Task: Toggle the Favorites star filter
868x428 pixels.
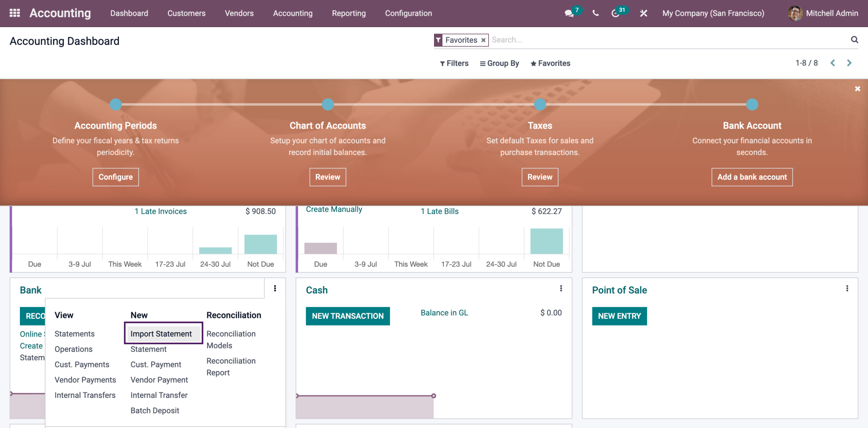Action: coord(533,63)
